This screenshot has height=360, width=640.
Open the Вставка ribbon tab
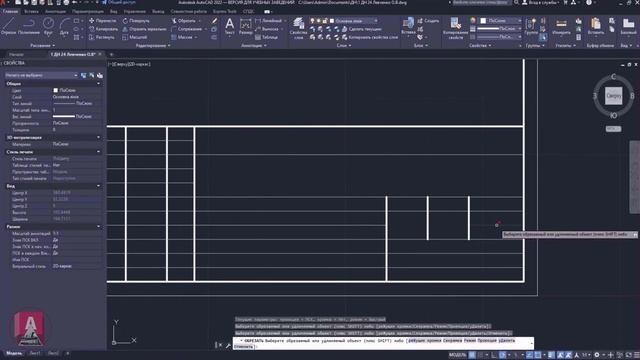pyautogui.click(x=31, y=11)
